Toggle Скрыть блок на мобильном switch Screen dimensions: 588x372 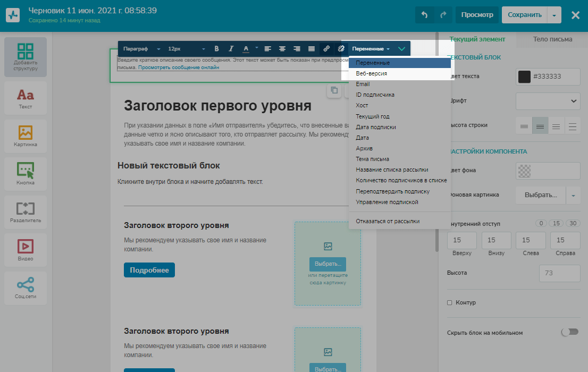[x=569, y=332]
